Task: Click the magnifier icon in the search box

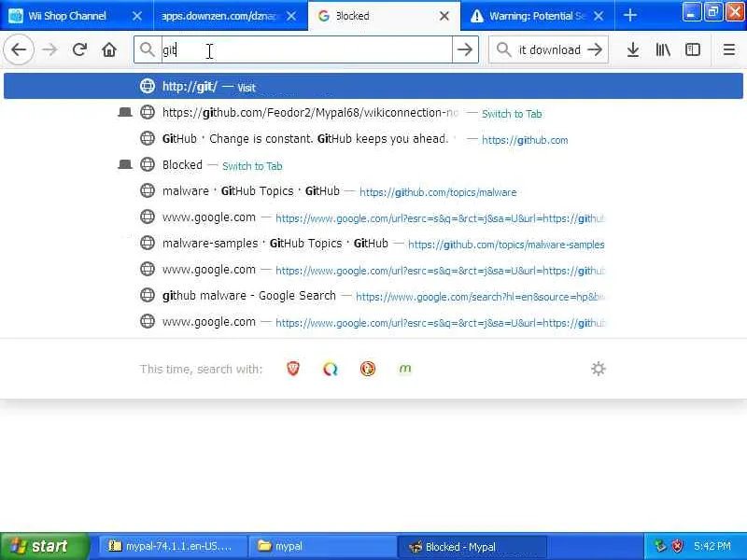Action: (503, 49)
